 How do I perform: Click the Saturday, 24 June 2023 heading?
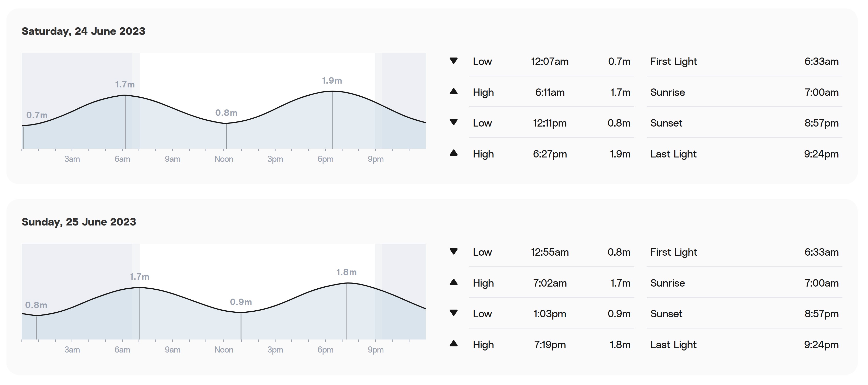83,31
